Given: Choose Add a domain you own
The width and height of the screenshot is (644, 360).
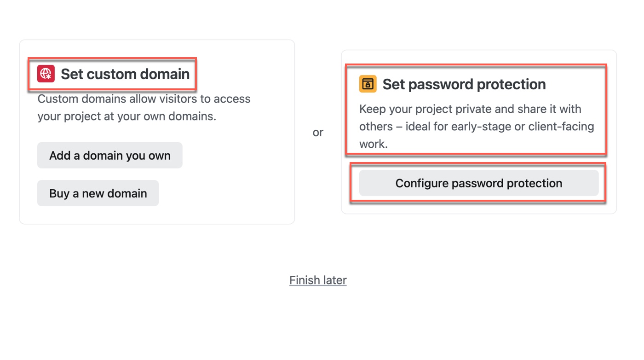Looking at the screenshot, I should coord(110,156).
